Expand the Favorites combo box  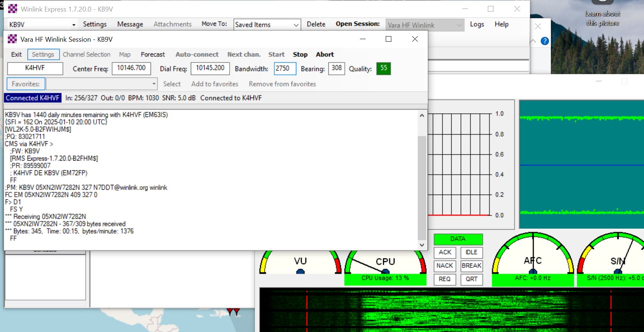(154, 84)
